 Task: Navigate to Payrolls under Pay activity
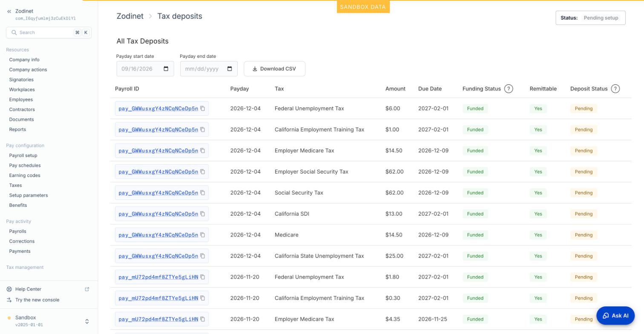[x=17, y=231]
